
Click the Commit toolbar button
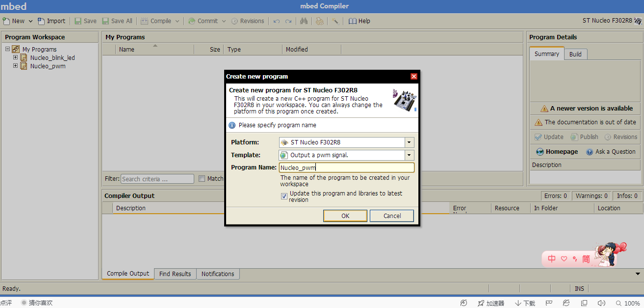coord(203,21)
